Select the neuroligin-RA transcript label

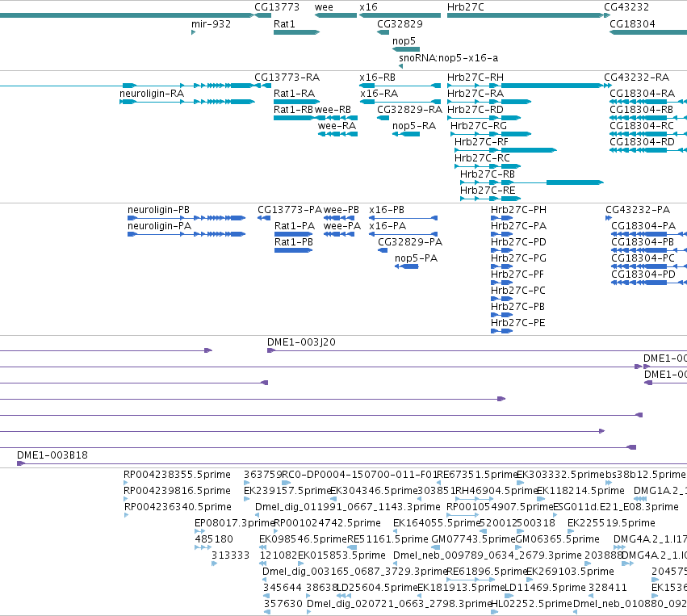coord(152,94)
